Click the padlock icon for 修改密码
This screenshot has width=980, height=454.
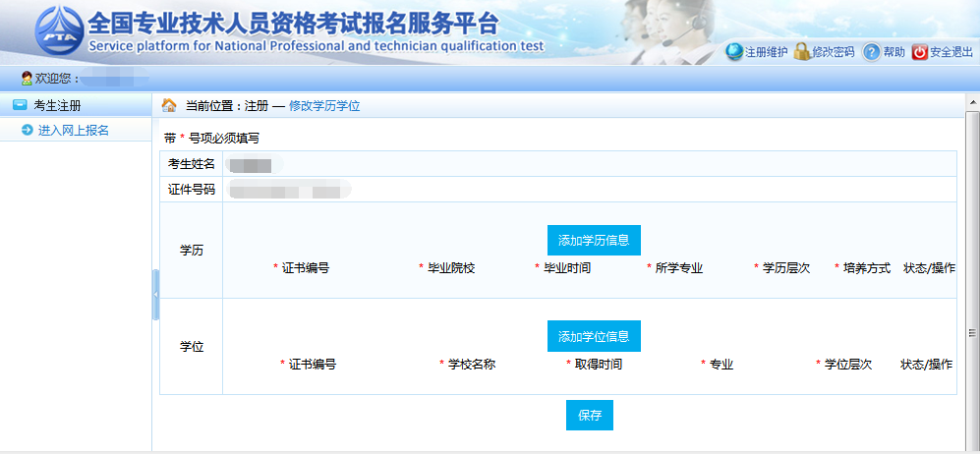(x=802, y=52)
